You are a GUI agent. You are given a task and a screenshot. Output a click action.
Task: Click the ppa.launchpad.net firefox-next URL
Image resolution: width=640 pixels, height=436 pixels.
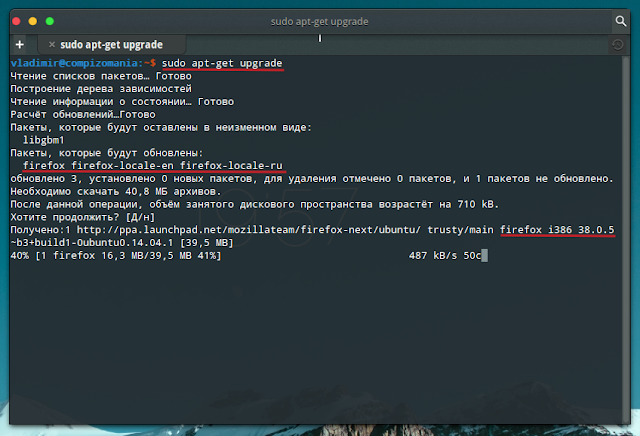click(x=249, y=230)
